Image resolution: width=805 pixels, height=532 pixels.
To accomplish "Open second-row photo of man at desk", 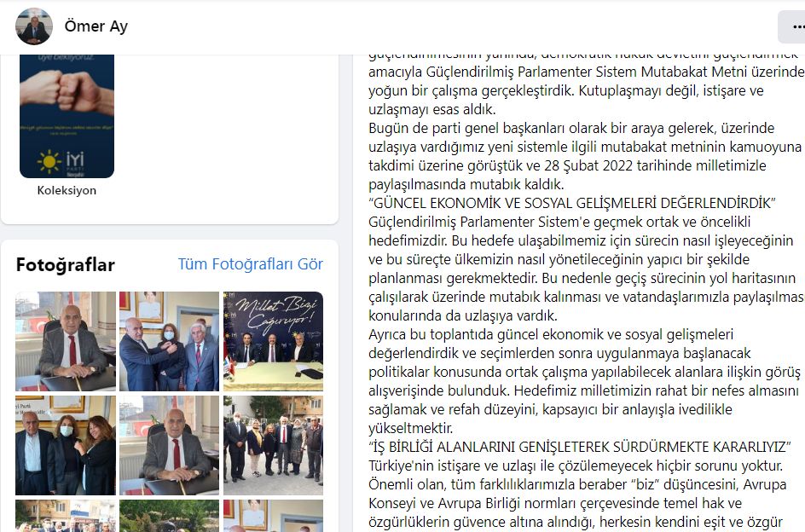I will (x=170, y=445).
